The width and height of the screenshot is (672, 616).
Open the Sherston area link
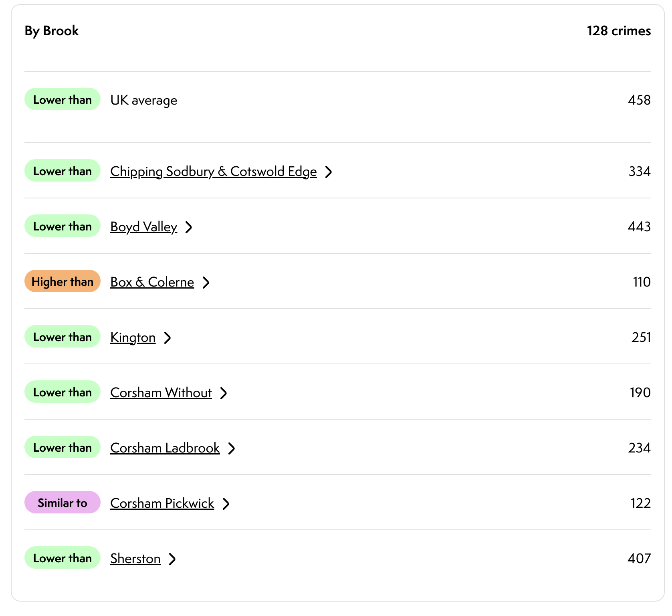click(x=135, y=559)
